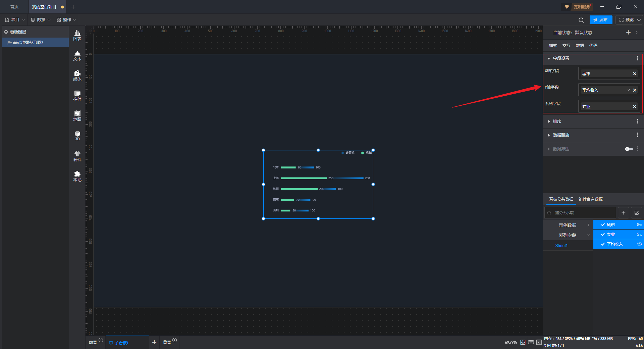Click the field search input box
Viewport: 644px width, 349px height.
coord(580,213)
